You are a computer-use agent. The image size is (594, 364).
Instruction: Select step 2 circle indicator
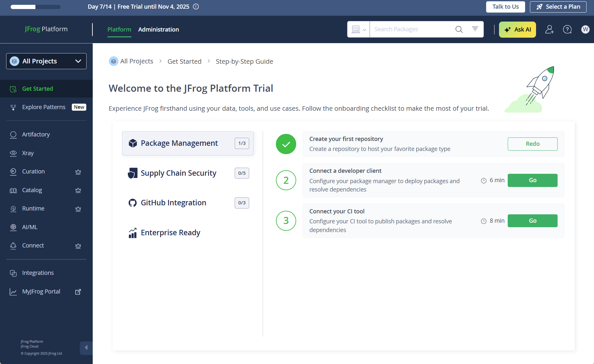coord(286,180)
